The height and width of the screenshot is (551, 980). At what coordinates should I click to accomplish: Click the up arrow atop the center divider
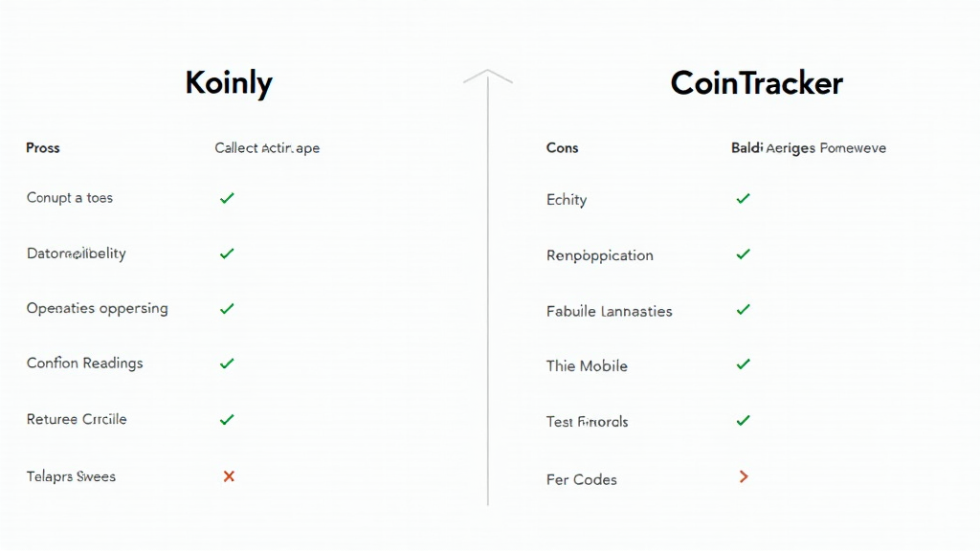(x=488, y=76)
